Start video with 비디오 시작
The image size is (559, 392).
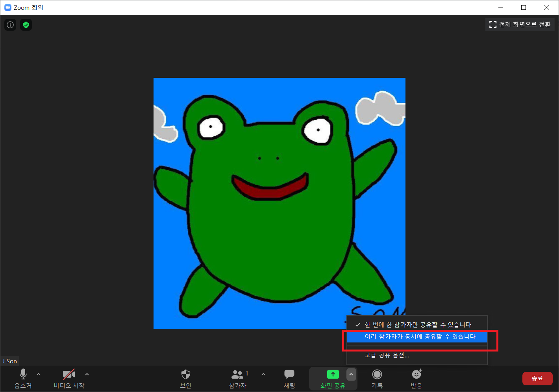[69, 379]
